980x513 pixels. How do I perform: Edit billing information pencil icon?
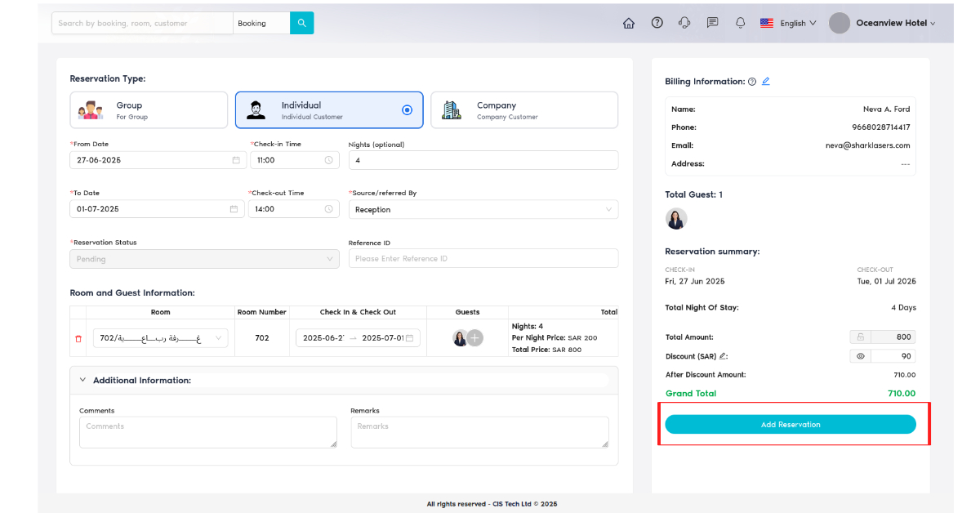[765, 82]
